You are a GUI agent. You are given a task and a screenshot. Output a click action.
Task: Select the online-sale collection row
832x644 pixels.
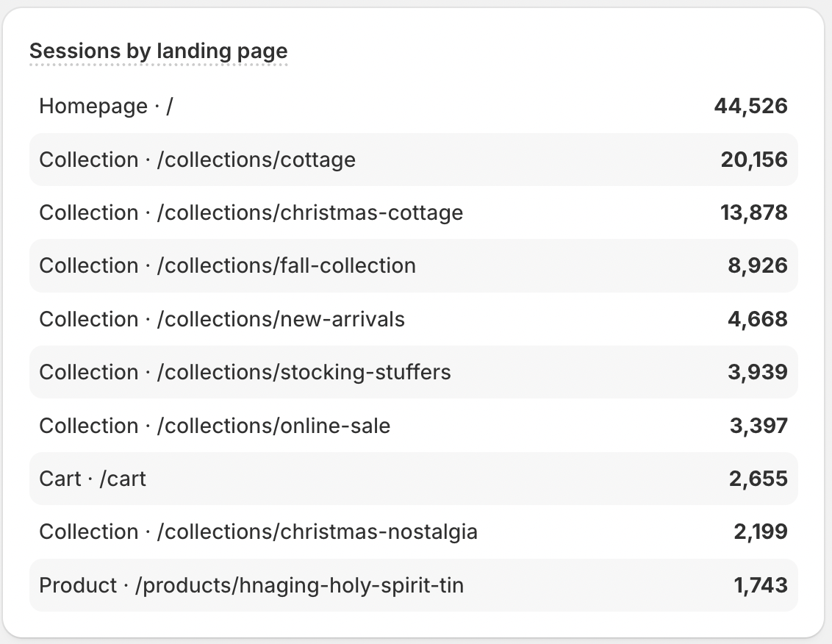[x=215, y=426]
